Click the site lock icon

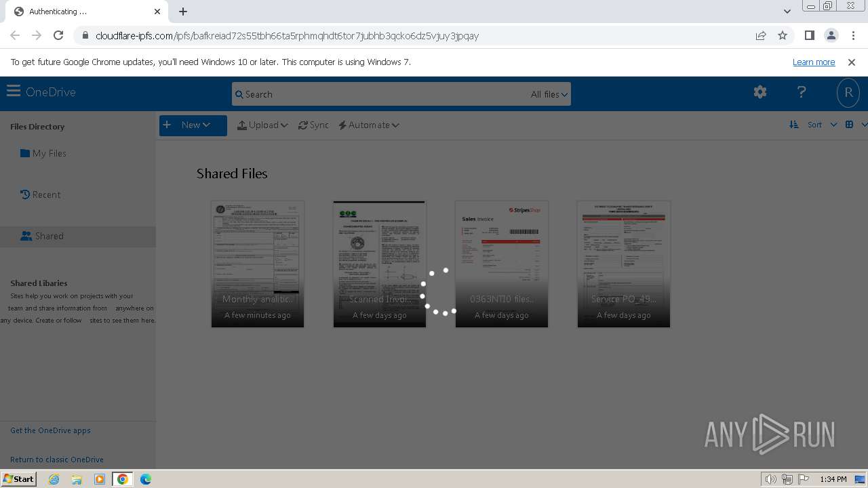tap(85, 36)
